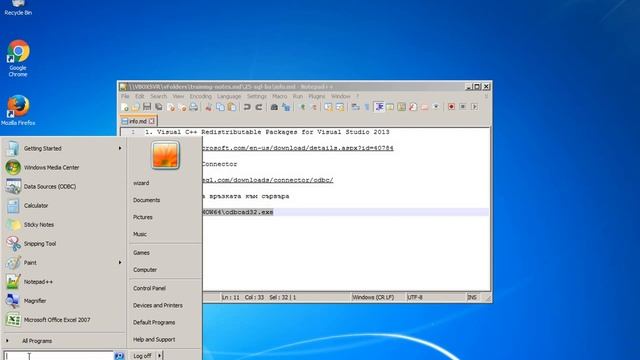Expand the Getting Started submenu arrow
640x360 pixels.
[x=120, y=149]
